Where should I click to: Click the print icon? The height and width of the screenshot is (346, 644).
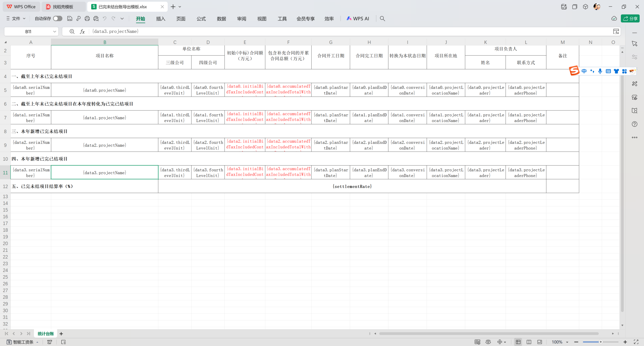coord(87,19)
